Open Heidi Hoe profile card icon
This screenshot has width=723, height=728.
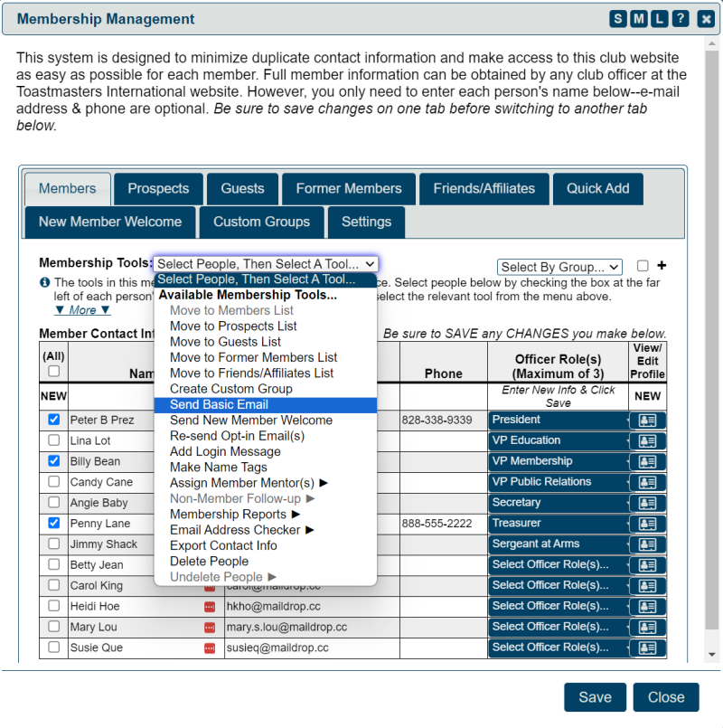[647, 606]
